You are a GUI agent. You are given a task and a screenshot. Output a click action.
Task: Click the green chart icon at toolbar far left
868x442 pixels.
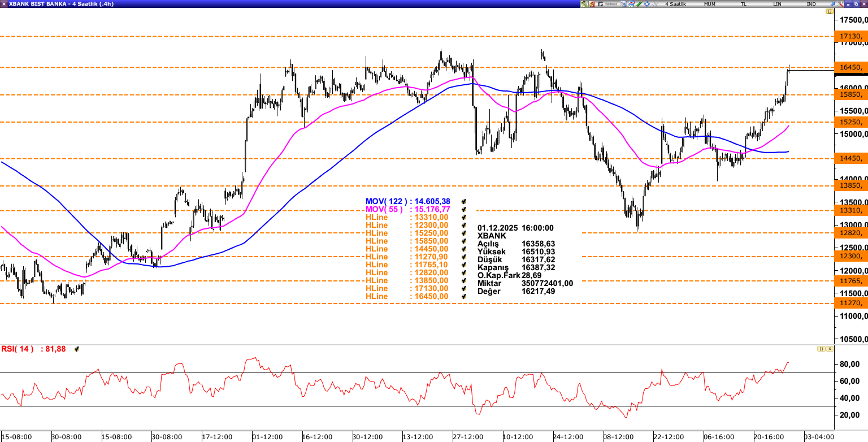(583, 3)
